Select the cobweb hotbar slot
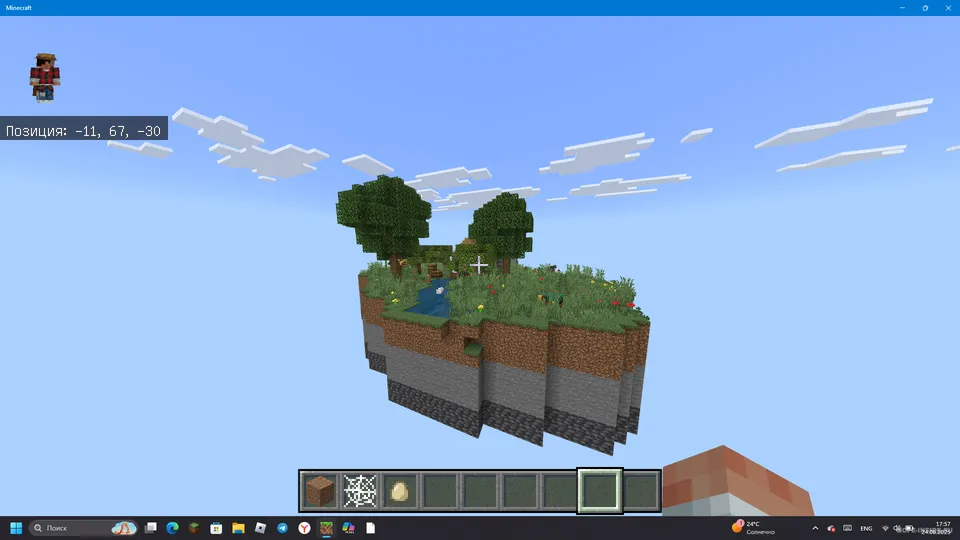 [360, 490]
